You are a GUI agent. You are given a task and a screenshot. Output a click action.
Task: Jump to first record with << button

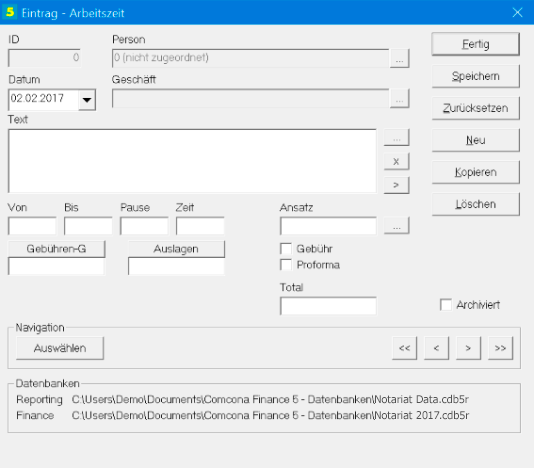[405, 348]
